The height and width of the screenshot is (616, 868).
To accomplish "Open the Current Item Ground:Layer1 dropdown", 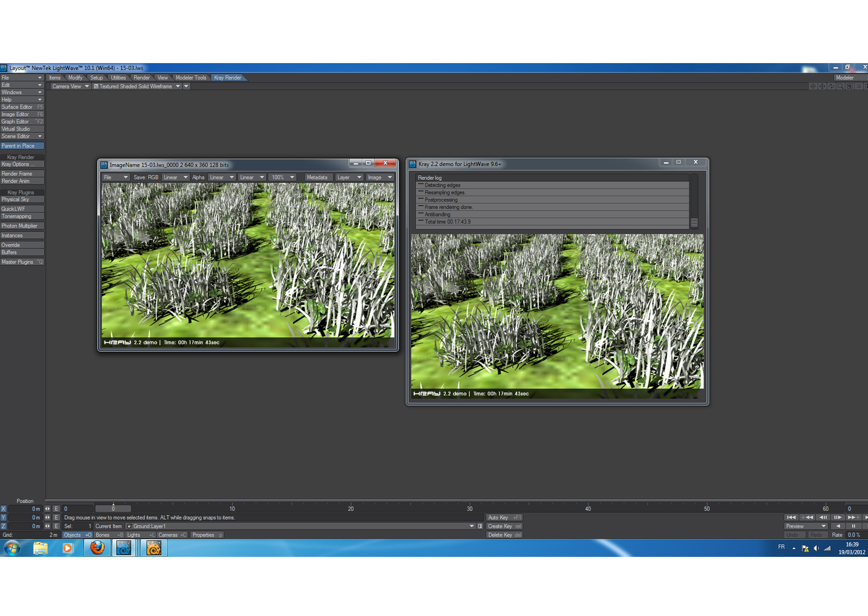I will 471,526.
